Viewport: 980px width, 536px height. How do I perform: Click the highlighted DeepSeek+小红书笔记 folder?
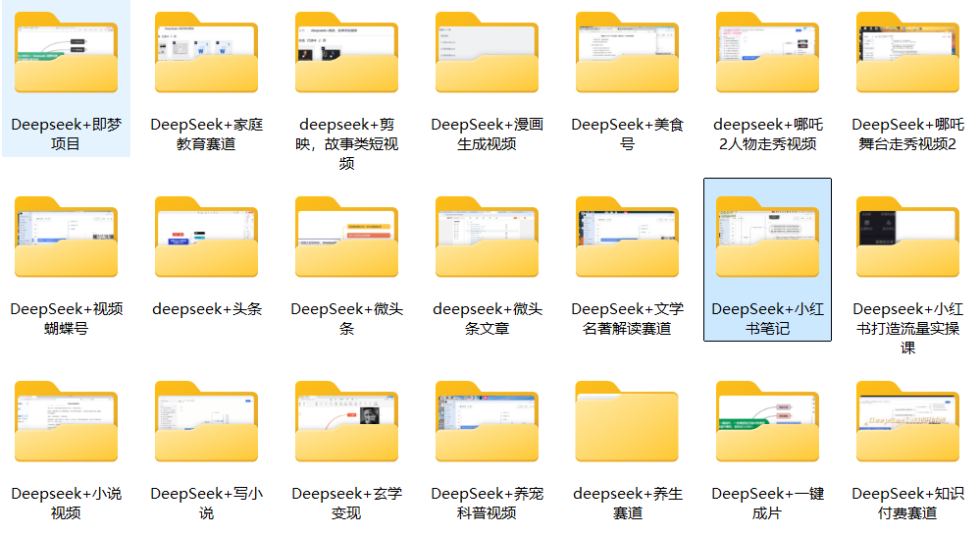[767, 239]
